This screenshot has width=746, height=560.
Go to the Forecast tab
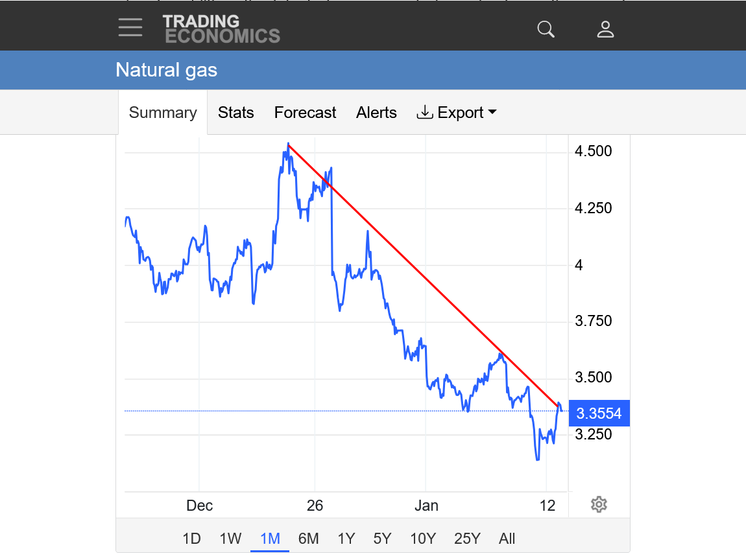tap(305, 113)
